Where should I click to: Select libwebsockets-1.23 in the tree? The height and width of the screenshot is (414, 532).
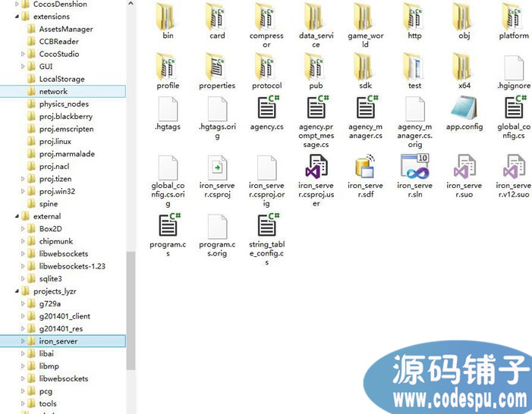point(72,266)
